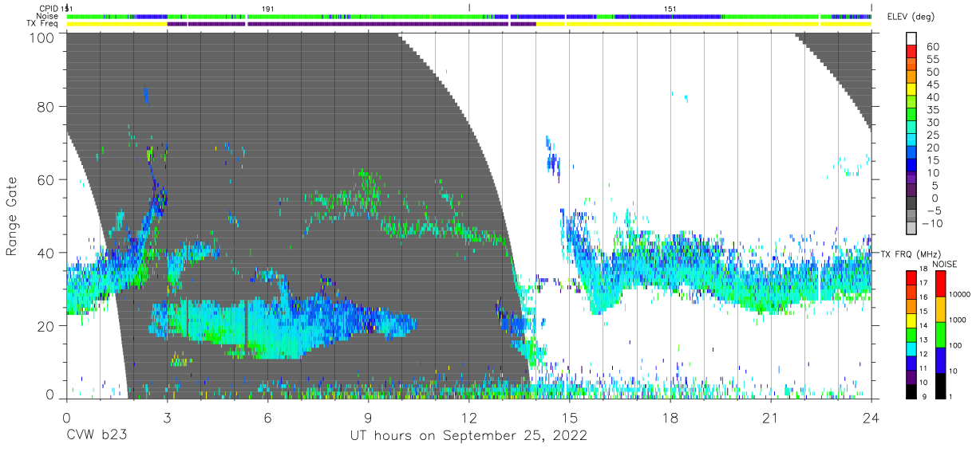
Task: Click the cyan 12–13 MHz TX FRQ swatch
Action: (911, 348)
